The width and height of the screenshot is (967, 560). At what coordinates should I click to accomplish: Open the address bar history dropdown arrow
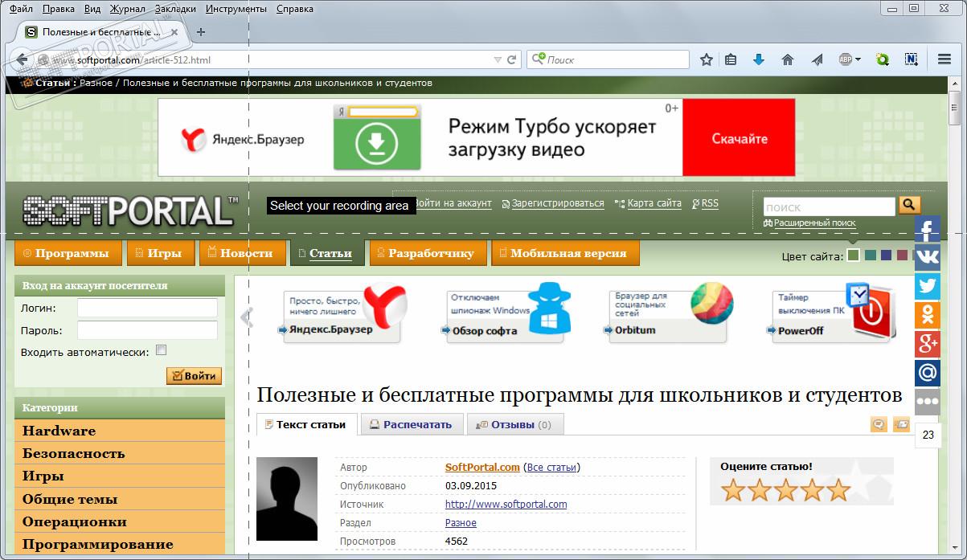point(498,59)
